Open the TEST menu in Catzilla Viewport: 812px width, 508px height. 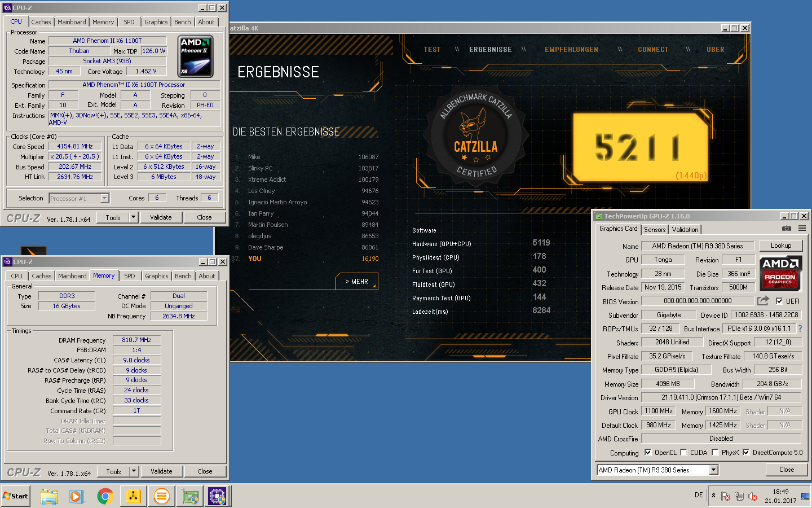pos(433,50)
